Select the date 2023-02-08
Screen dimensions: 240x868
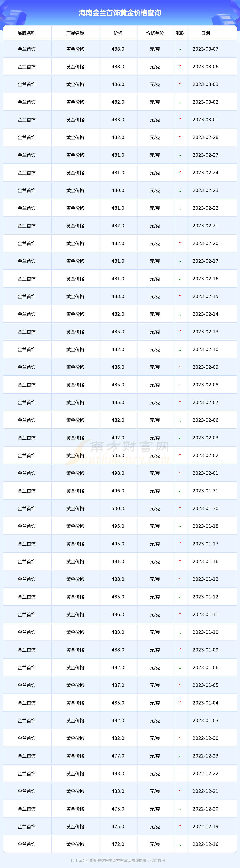pos(205,385)
